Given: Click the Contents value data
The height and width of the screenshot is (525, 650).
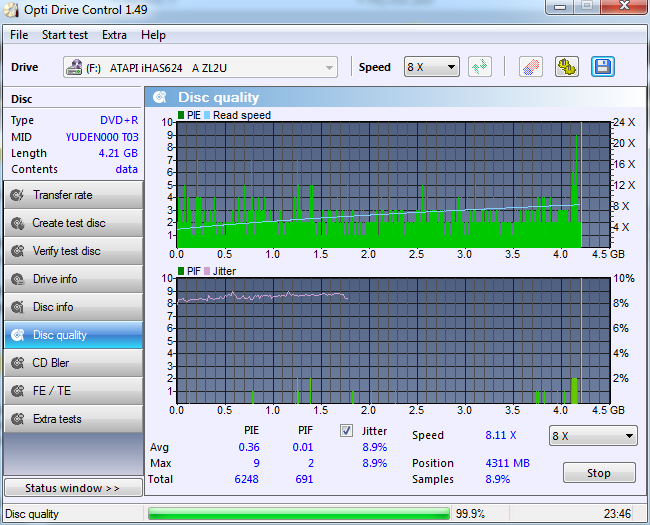Looking at the screenshot, I should pos(126,169).
